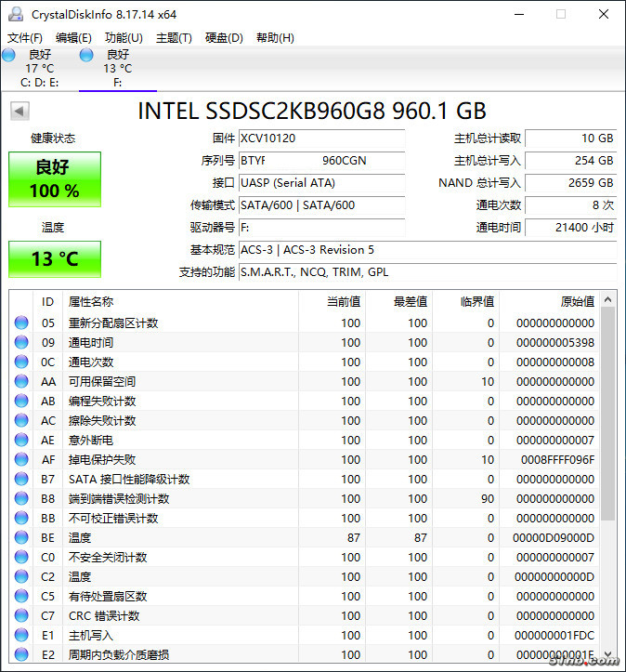The image size is (626, 672).
Task: Click status orb for BB 不可校正错误计数
Action: coord(21,518)
